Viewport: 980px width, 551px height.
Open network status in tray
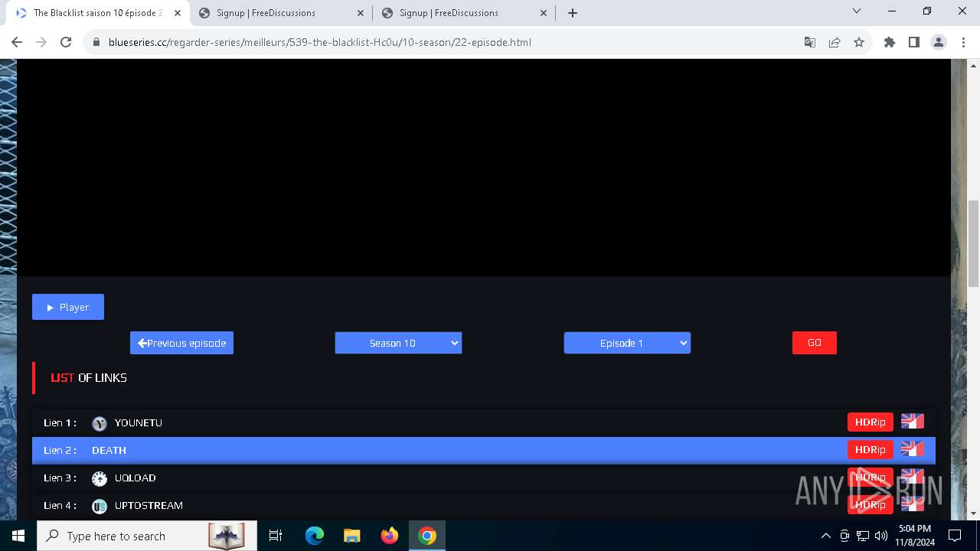point(863,536)
